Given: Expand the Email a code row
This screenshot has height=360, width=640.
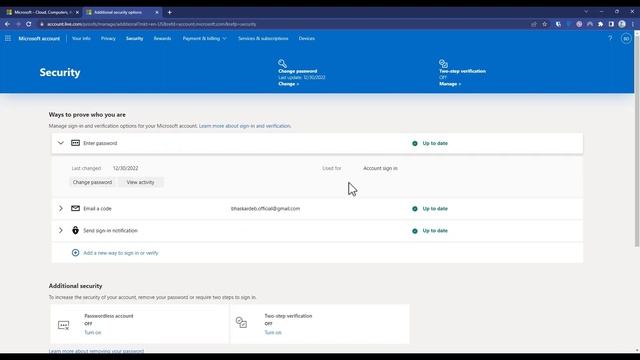Looking at the screenshot, I should pyautogui.click(x=61, y=209).
